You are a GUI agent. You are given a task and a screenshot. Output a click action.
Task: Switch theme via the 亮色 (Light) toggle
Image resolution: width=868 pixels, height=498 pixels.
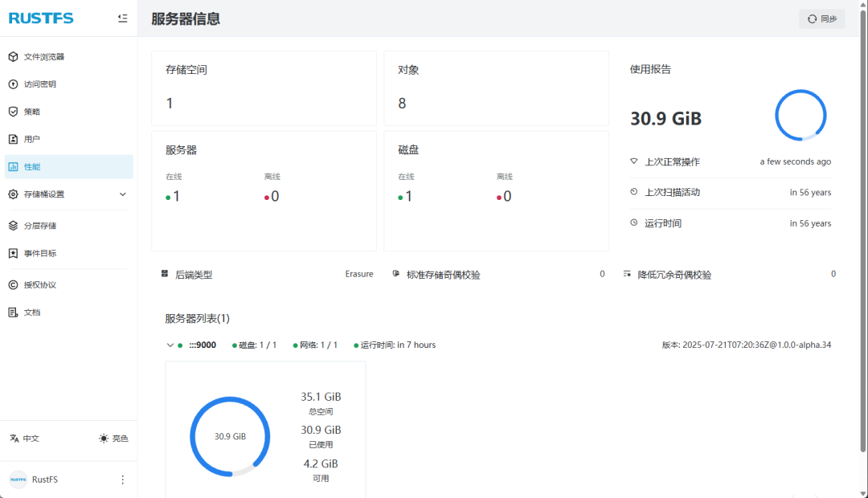pos(113,439)
